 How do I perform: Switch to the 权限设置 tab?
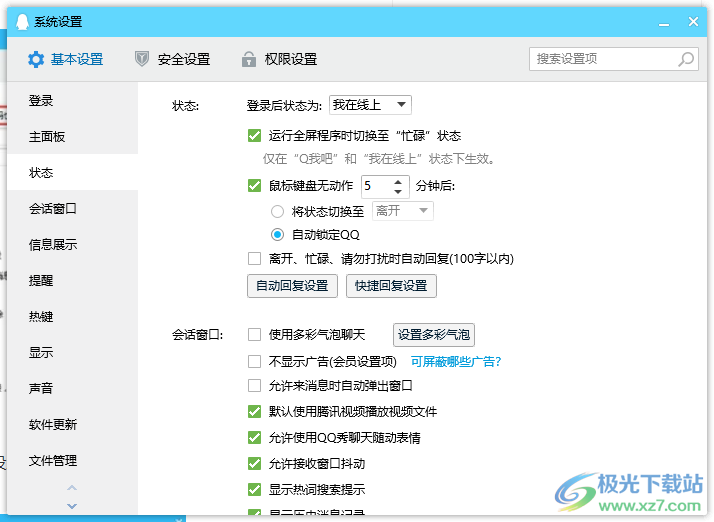coord(280,59)
